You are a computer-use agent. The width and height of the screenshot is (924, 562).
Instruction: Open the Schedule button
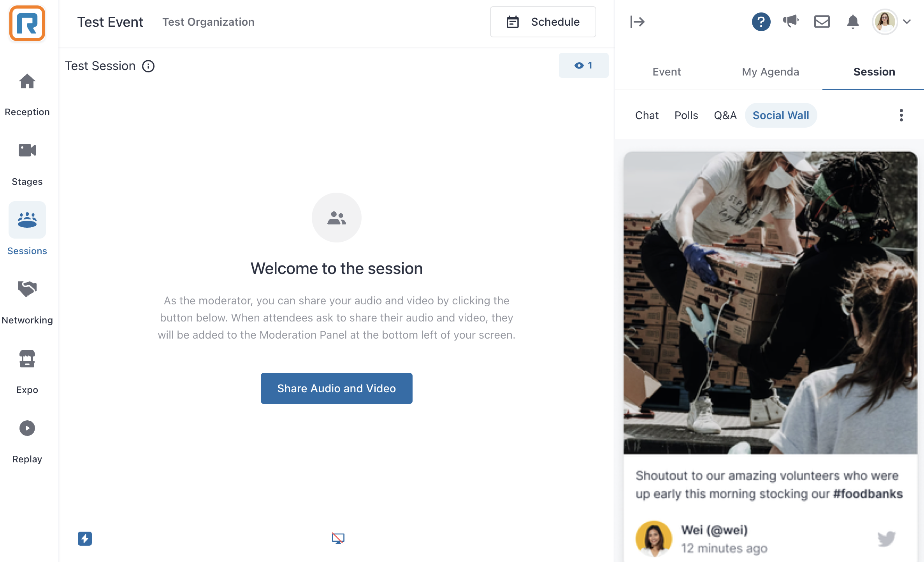click(x=543, y=22)
